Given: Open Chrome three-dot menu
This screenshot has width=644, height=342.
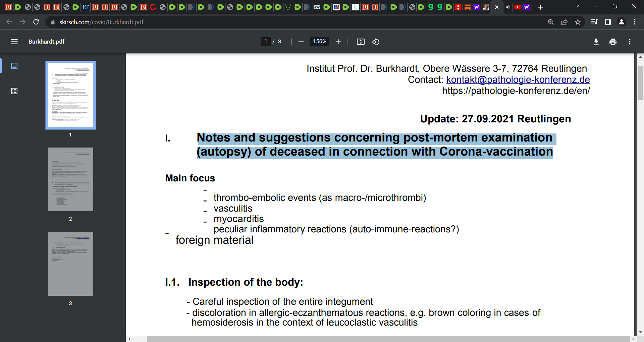Looking at the screenshot, I should (635, 22).
